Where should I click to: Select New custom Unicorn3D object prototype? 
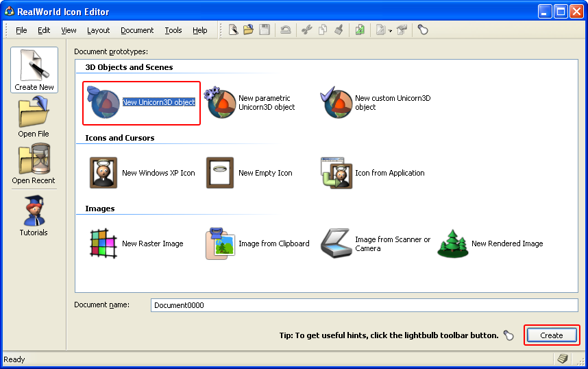point(376,103)
